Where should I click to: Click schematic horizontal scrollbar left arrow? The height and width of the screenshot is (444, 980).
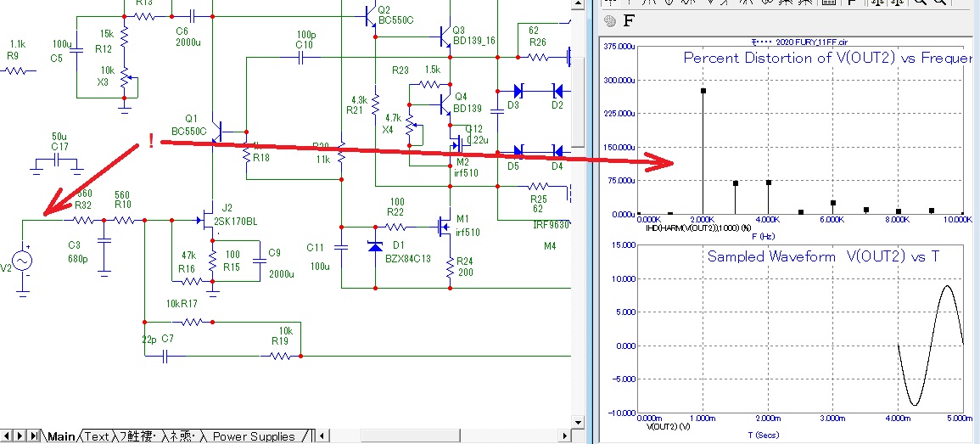(x=323, y=436)
